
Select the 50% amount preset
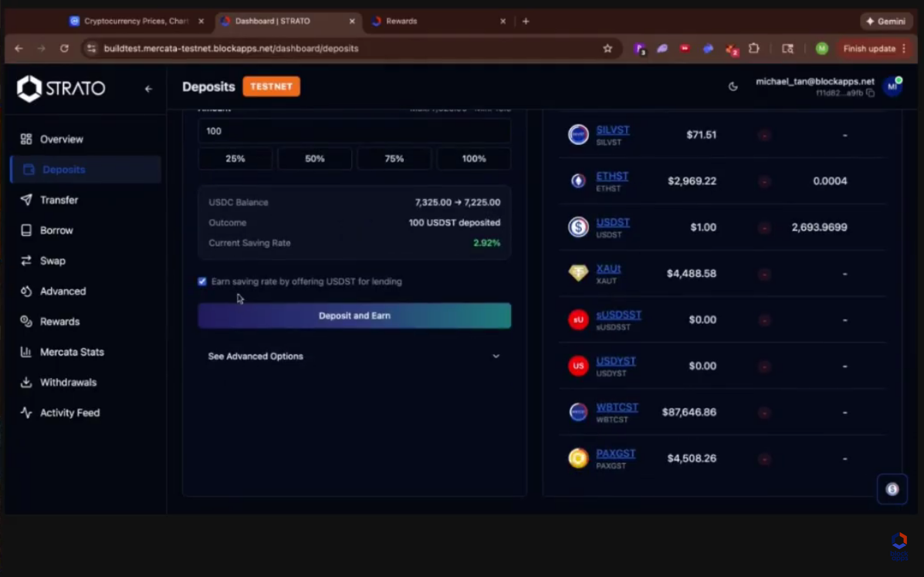pos(315,159)
